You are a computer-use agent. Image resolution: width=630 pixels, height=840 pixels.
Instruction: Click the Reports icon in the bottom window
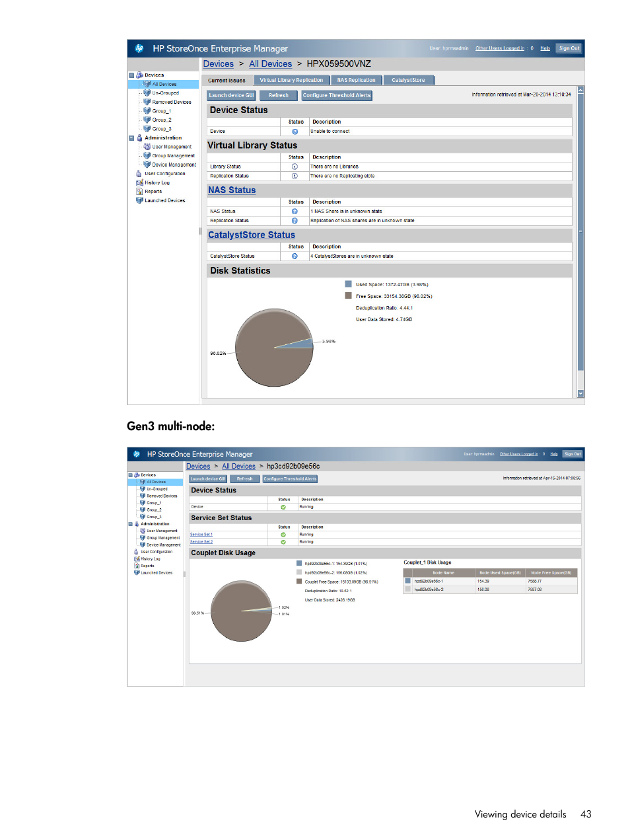pyautogui.click(x=137, y=566)
